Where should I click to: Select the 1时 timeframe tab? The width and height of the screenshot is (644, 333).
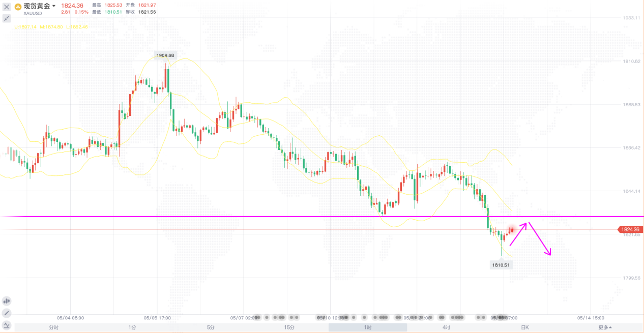pyautogui.click(x=368, y=327)
